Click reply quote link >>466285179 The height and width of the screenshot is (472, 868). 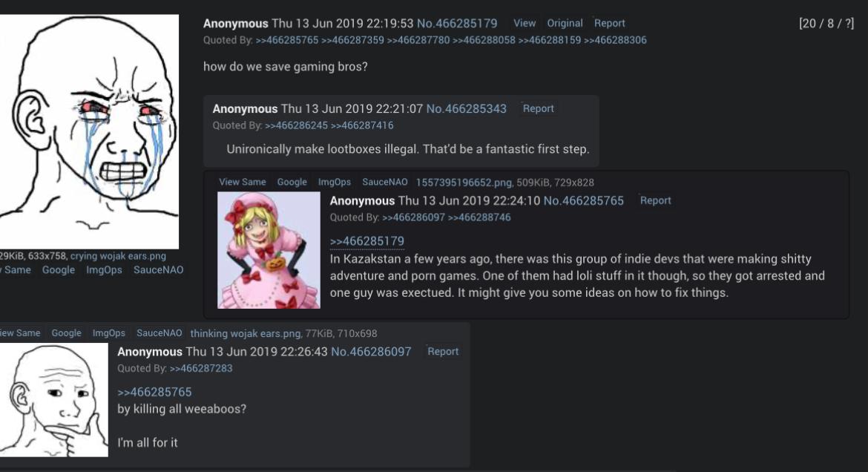click(x=367, y=241)
